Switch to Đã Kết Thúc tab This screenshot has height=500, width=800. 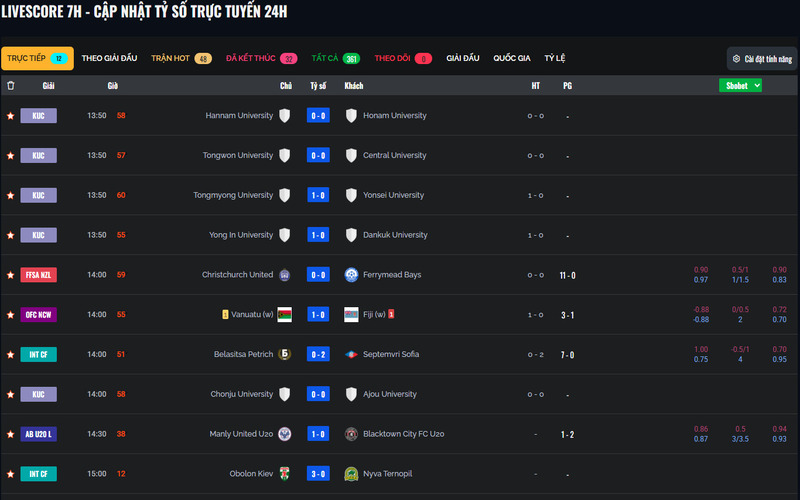click(261, 59)
